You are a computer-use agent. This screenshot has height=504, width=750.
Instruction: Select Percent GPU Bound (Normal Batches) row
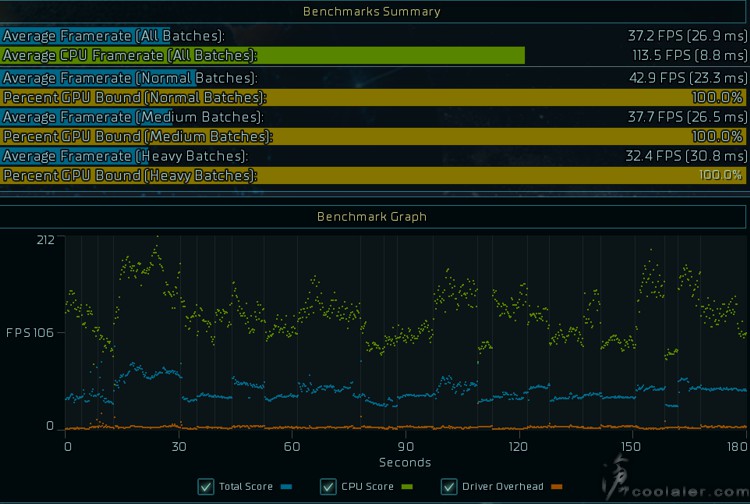coord(373,98)
